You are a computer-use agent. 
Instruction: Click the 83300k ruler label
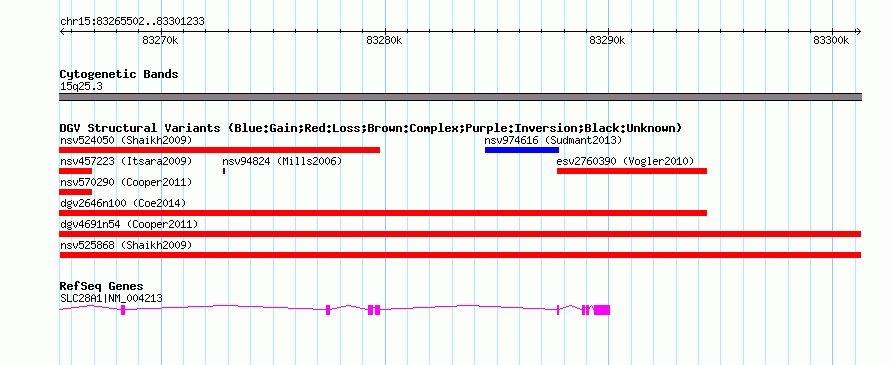[831, 40]
